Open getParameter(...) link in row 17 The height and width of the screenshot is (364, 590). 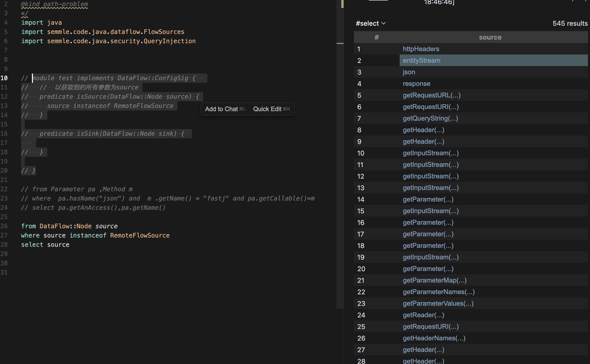[x=428, y=234]
